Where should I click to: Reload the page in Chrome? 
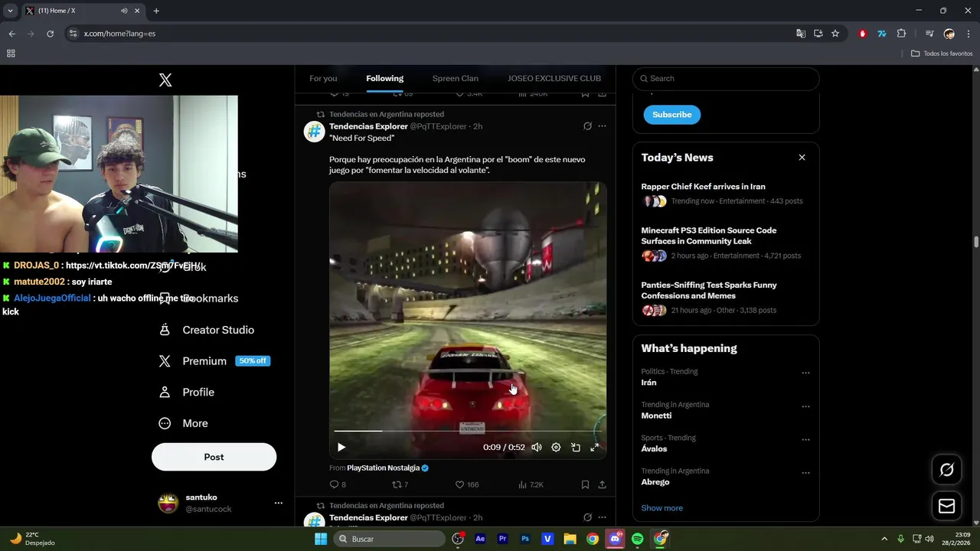50,34
